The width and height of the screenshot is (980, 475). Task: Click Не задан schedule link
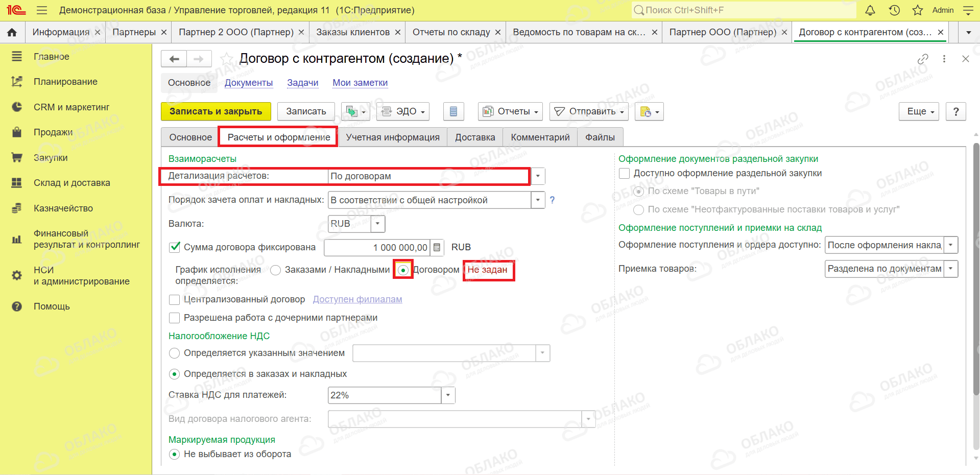pyautogui.click(x=488, y=270)
